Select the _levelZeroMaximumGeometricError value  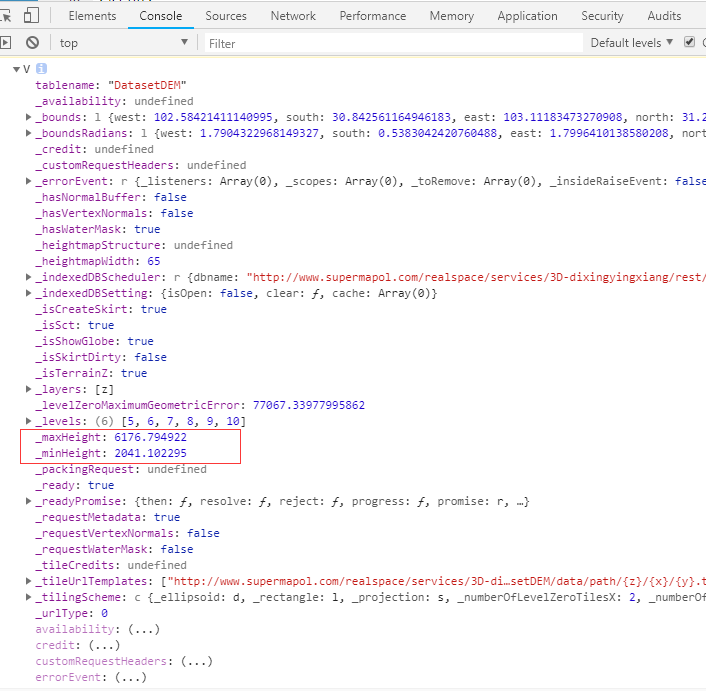[308, 405]
